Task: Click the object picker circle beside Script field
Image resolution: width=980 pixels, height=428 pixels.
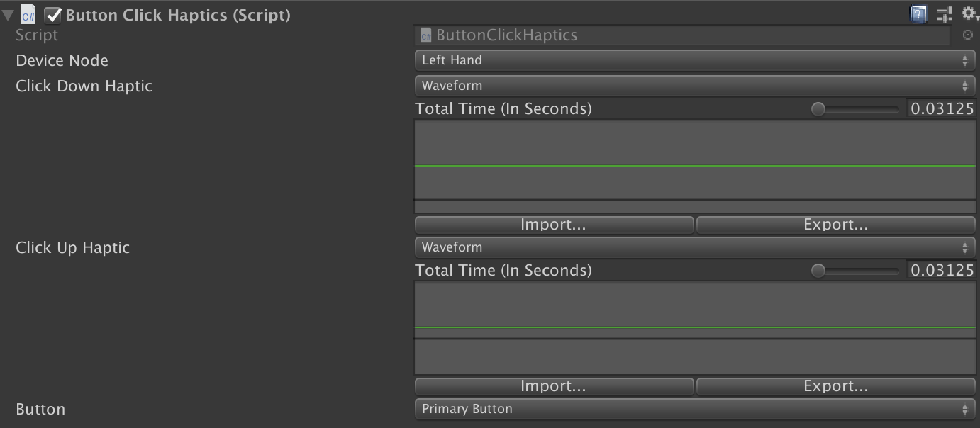Action: click(x=968, y=35)
